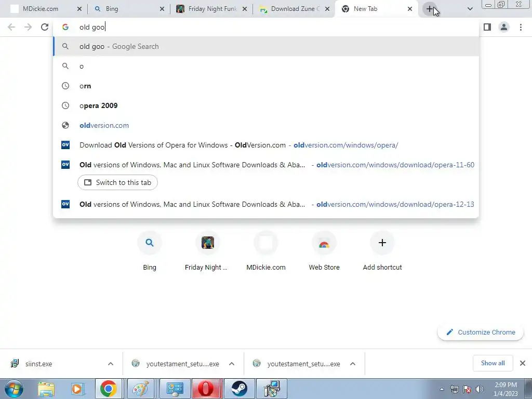
Task: Launch Windows Media Player from taskbar
Action: (77, 389)
